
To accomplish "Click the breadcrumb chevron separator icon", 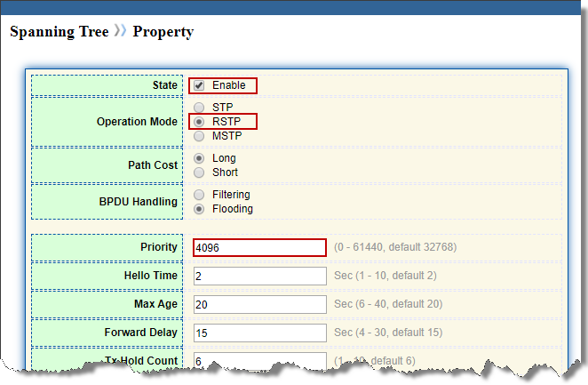I will coord(121,32).
